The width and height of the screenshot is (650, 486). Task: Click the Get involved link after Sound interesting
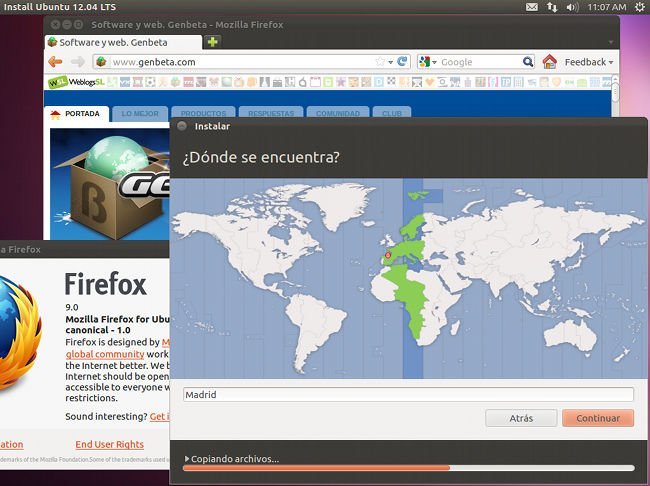pyautogui.click(x=159, y=416)
